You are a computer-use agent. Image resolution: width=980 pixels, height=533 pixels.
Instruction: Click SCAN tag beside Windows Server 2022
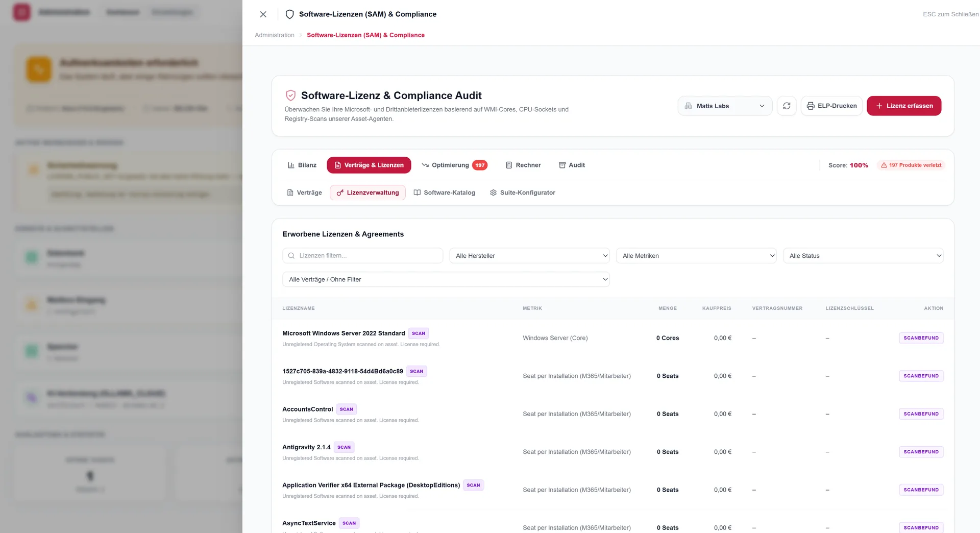point(419,333)
